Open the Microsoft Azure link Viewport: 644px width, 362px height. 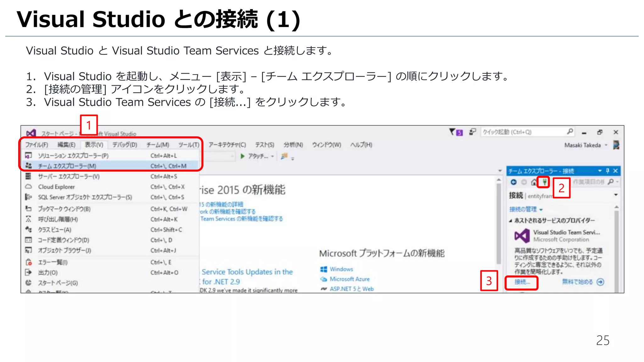[x=350, y=279]
